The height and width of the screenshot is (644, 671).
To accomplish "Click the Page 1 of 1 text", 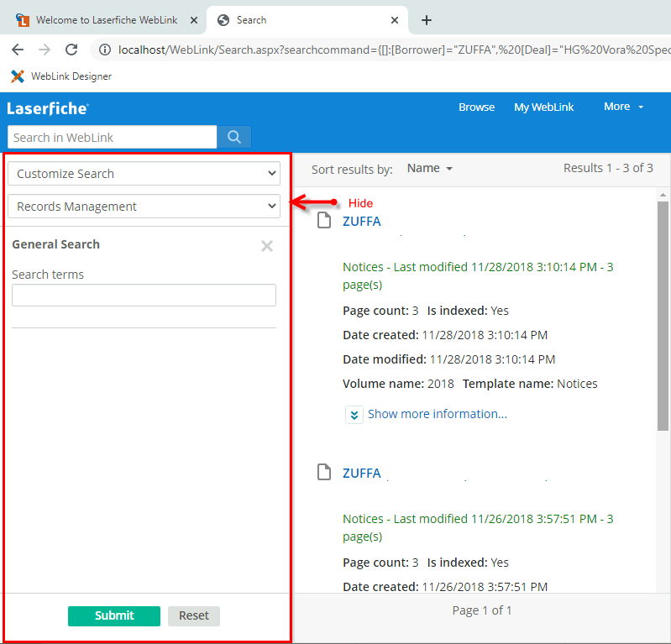I will pyautogui.click(x=482, y=610).
